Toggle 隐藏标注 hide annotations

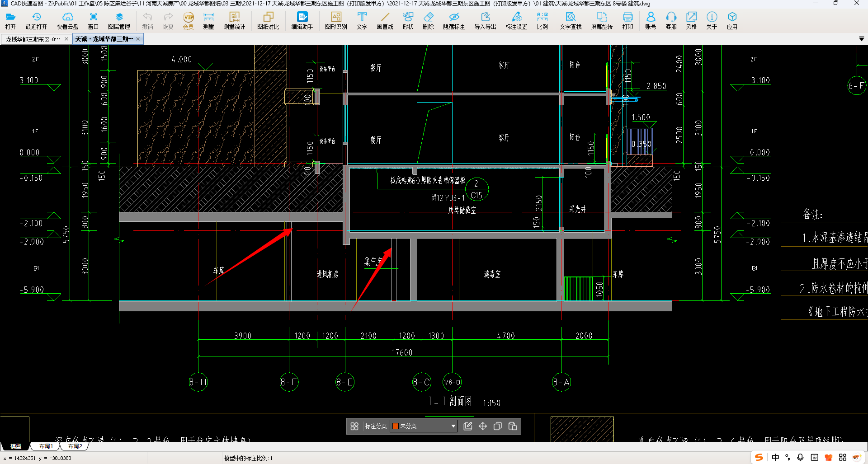click(x=454, y=21)
